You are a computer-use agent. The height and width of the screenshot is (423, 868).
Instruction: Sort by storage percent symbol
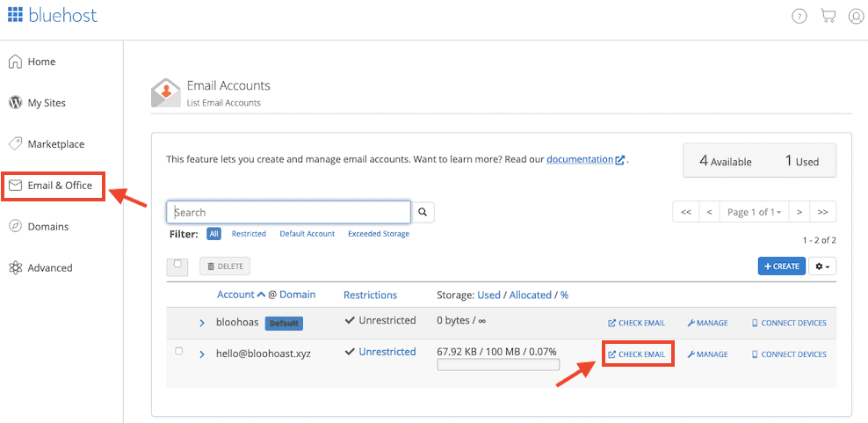click(x=564, y=295)
